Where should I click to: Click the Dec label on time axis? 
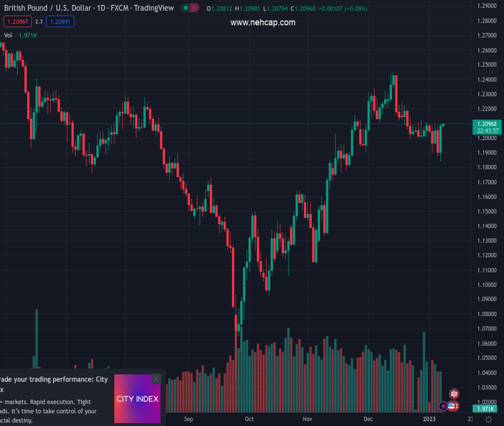368,420
